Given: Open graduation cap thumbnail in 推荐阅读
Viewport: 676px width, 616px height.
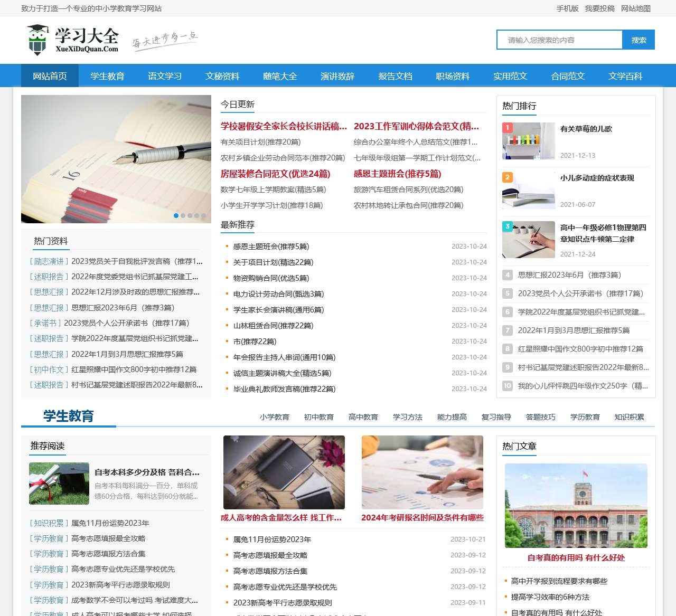Looking at the screenshot, I should [x=59, y=484].
